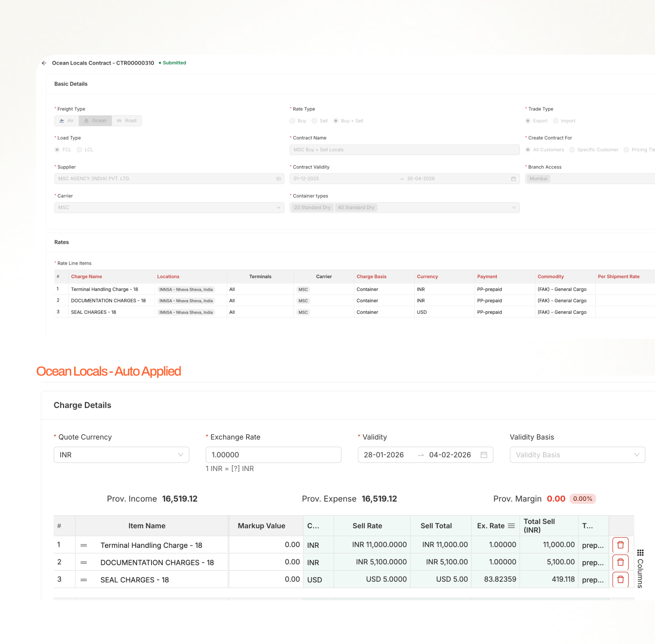Image resolution: width=655 pixels, height=644 pixels.
Task: Choose the Buy rate type radio
Action: 292,121
